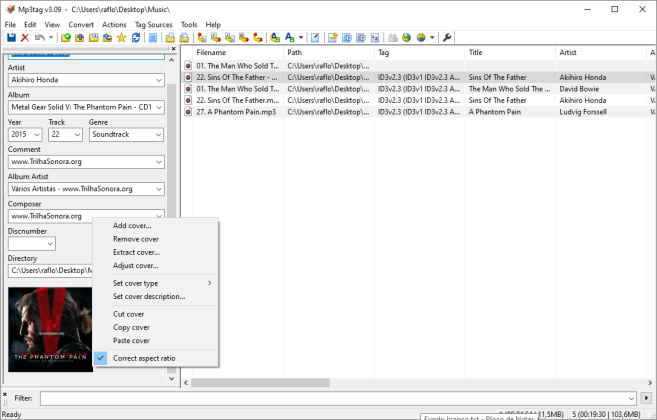The image size is (657, 420).
Task: Choose Paste cover from context menu
Action: [x=155, y=341]
